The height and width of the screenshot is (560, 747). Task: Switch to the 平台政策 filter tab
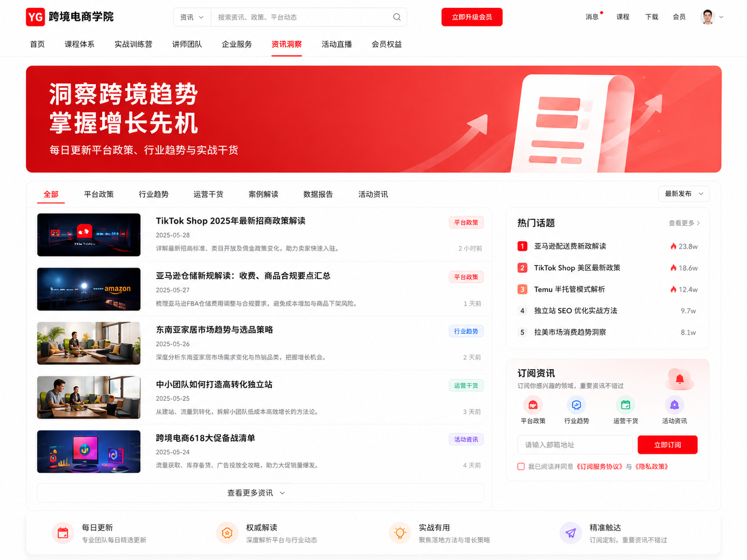(x=99, y=194)
